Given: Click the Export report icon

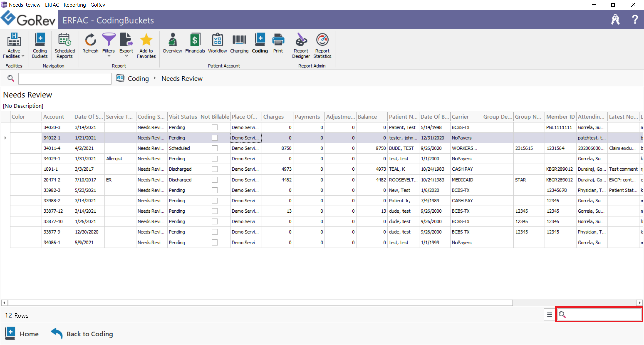Looking at the screenshot, I should point(126,40).
